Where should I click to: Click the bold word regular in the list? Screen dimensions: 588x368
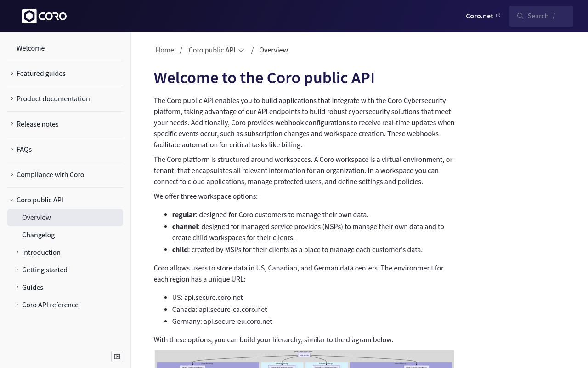coord(184,215)
